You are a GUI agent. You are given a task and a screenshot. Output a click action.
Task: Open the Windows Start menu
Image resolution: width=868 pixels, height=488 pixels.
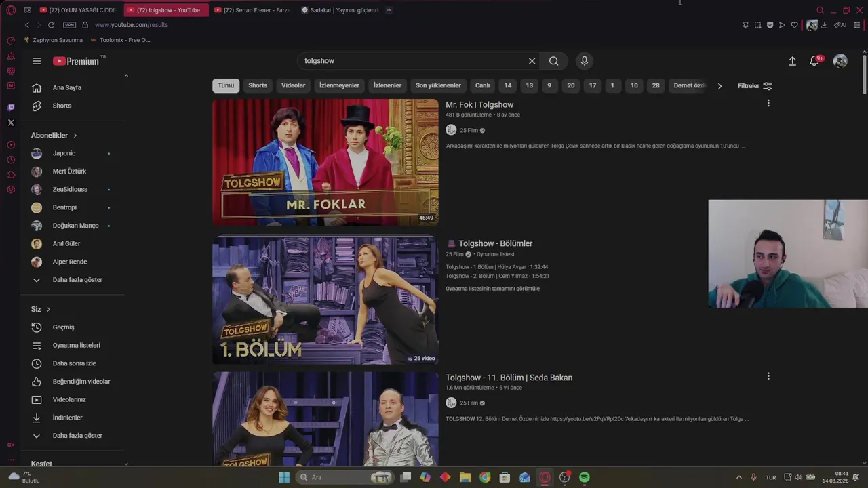[284, 477]
